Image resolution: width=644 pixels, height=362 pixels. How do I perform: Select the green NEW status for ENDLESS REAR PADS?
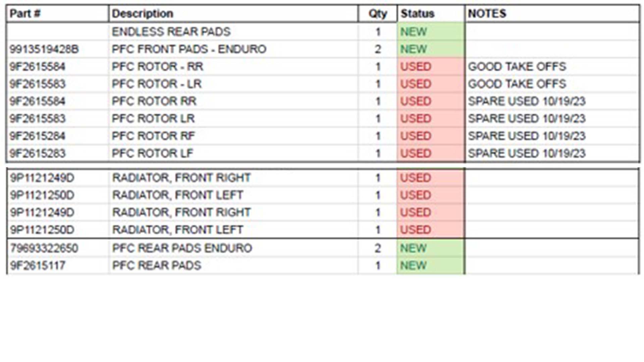pos(431,32)
